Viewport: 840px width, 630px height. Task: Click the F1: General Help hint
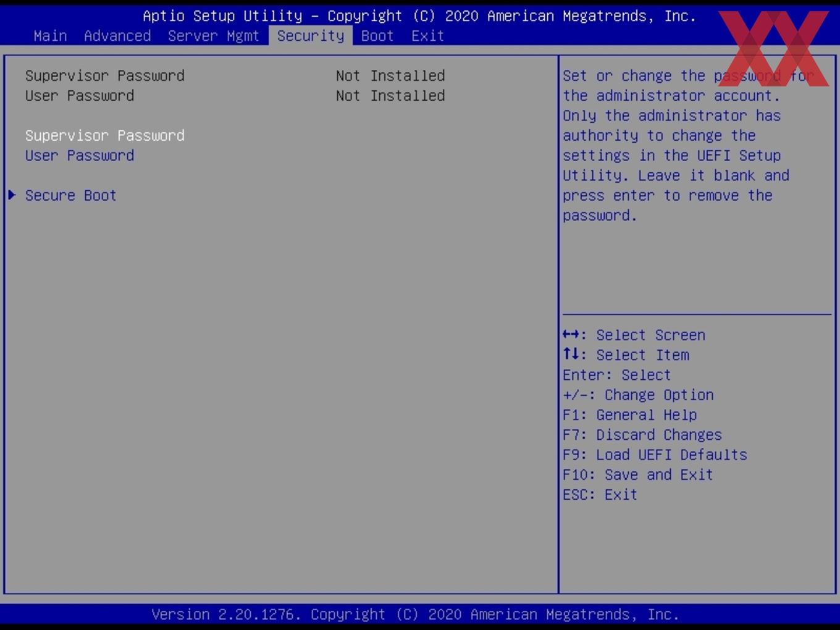[x=630, y=414]
